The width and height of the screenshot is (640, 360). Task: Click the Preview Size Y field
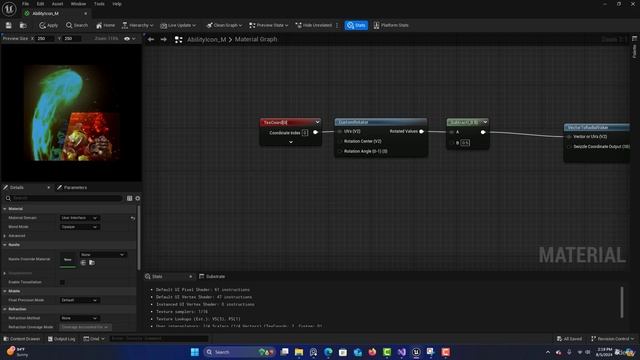(x=72, y=38)
